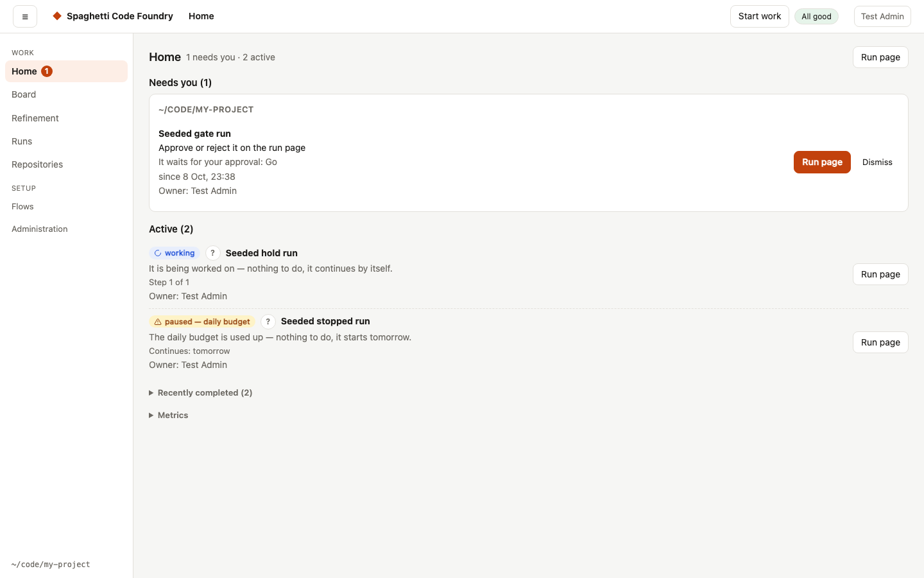Click the paused — daily budget badge

tap(202, 322)
